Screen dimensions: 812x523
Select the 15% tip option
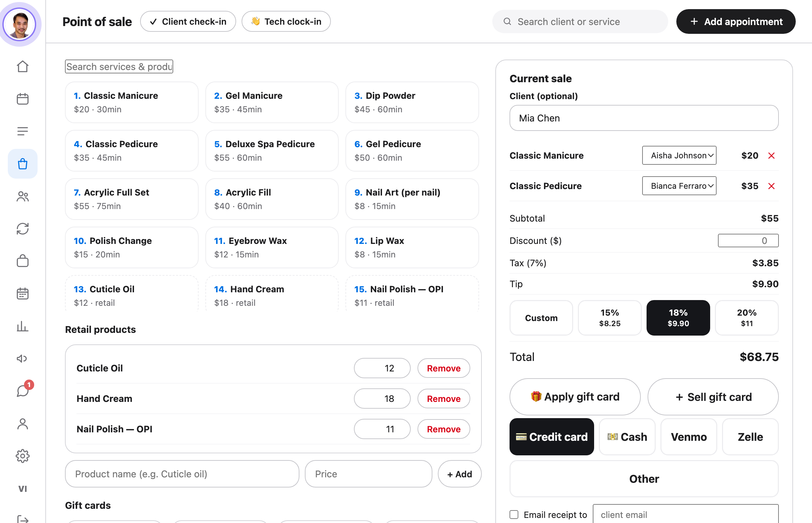coord(610,318)
